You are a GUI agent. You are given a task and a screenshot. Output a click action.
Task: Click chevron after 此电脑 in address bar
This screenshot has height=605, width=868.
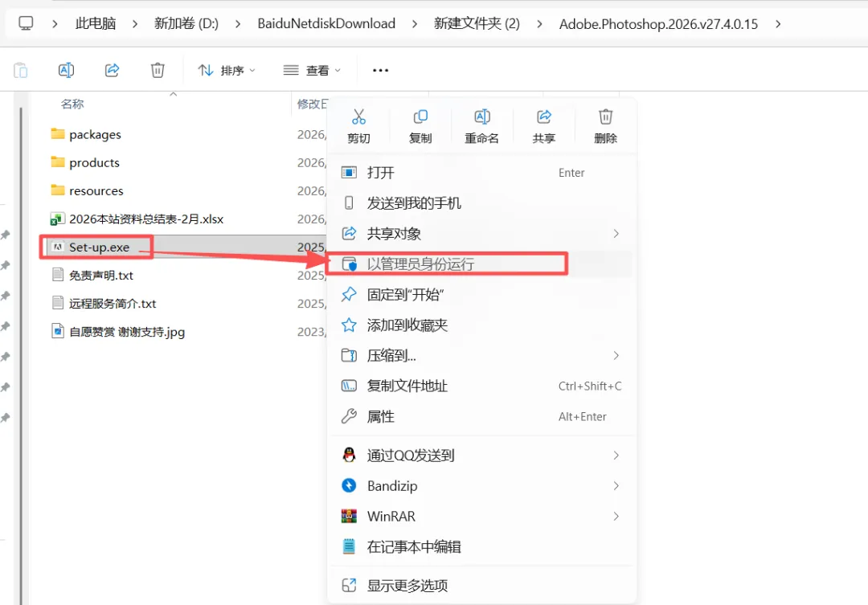point(135,24)
